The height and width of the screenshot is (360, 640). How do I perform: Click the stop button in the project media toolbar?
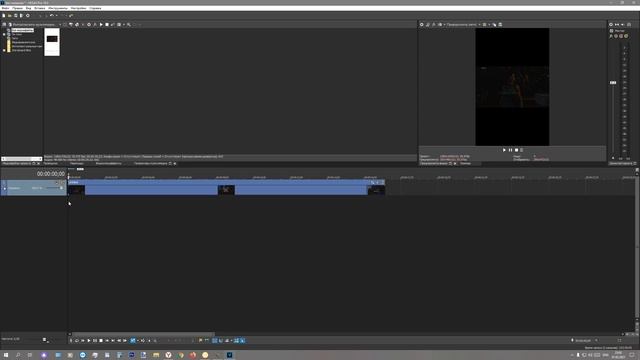coord(107,24)
